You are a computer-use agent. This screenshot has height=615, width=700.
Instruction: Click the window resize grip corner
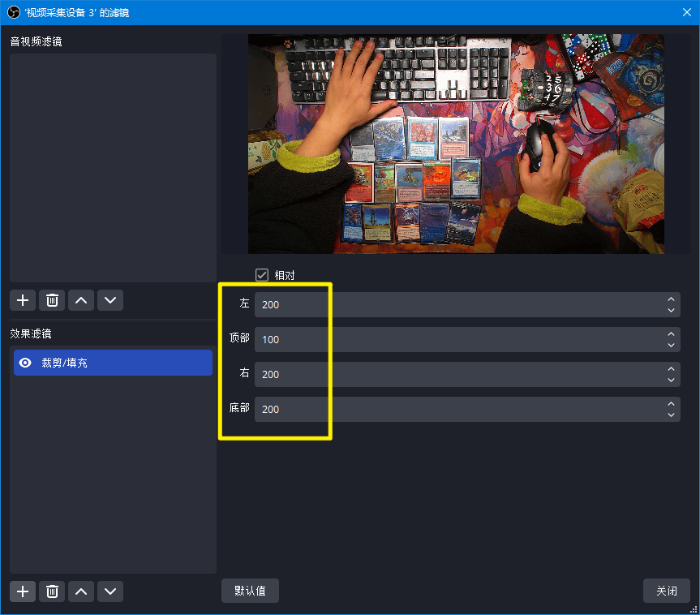coord(694,609)
